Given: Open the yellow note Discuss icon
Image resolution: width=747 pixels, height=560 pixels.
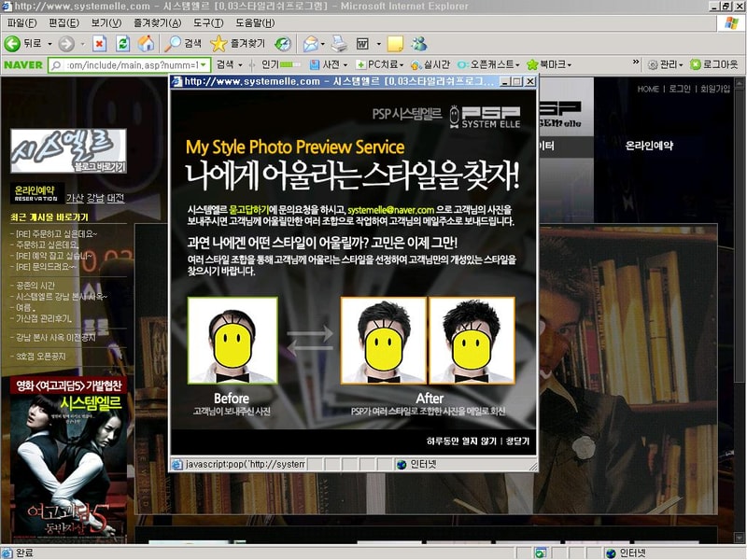Looking at the screenshot, I should pyautogui.click(x=395, y=44).
